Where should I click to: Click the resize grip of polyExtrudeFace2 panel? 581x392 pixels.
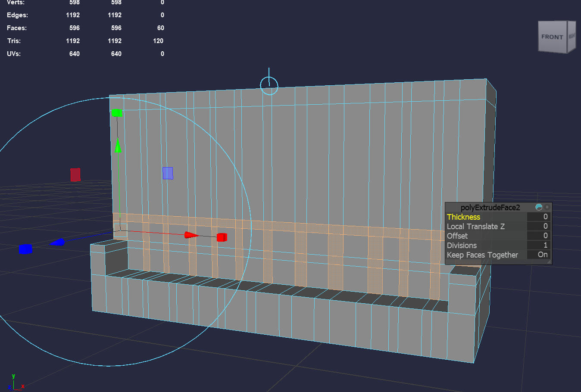549,262
